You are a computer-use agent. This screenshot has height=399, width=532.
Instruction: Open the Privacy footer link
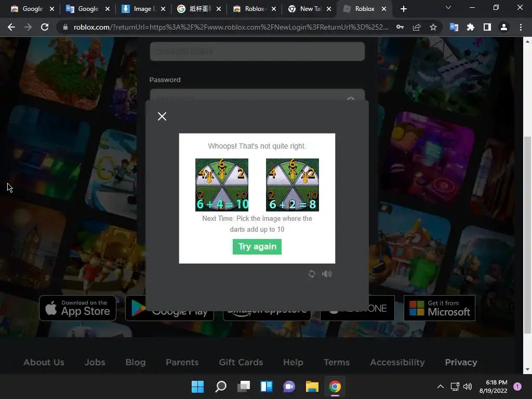pyautogui.click(x=461, y=362)
